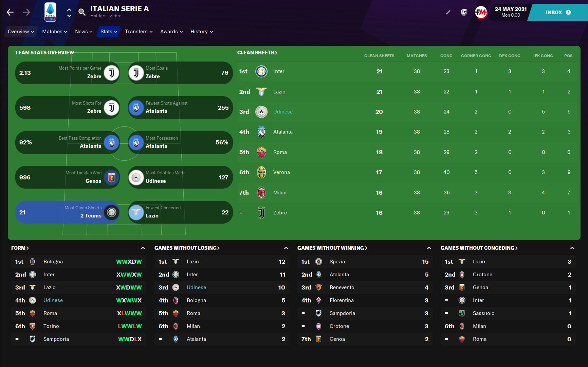588x367 pixels.
Task: Open the Clean Sheets detailed view link
Action: tap(257, 53)
